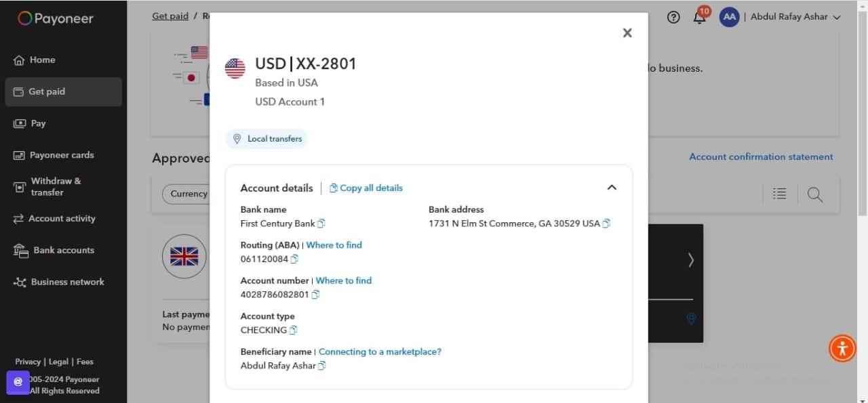Close the USD account details dialog

point(627,33)
